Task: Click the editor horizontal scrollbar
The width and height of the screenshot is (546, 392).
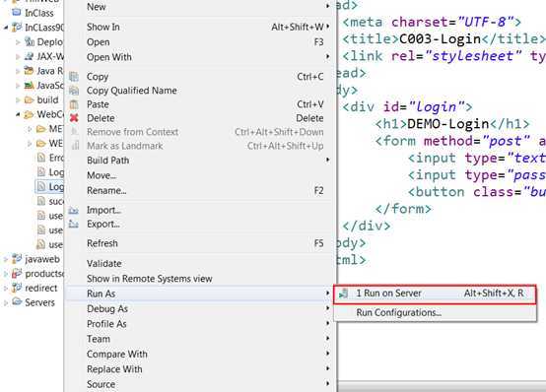Action: point(442,387)
